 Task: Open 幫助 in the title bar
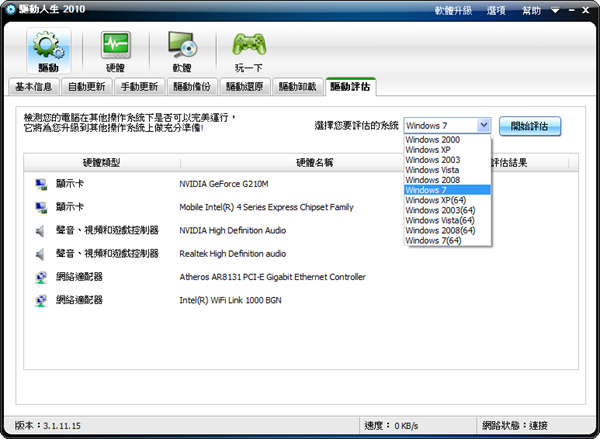[532, 11]
